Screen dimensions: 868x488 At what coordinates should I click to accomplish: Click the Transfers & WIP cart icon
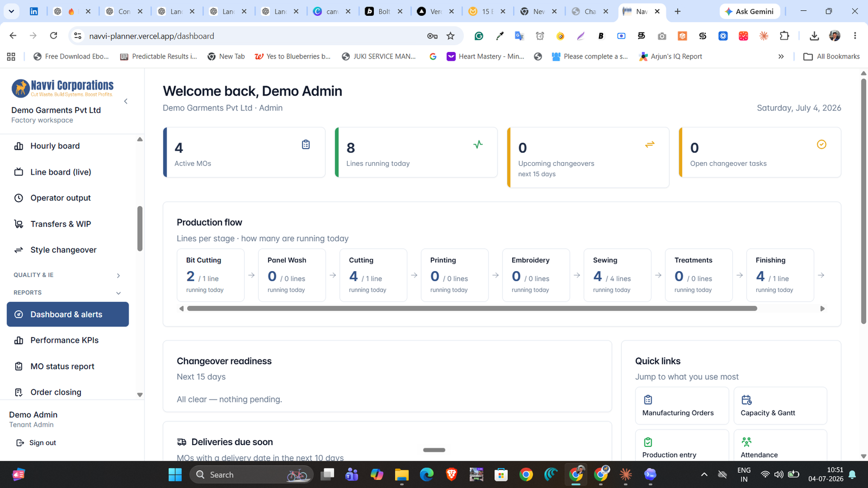[18, 224]
